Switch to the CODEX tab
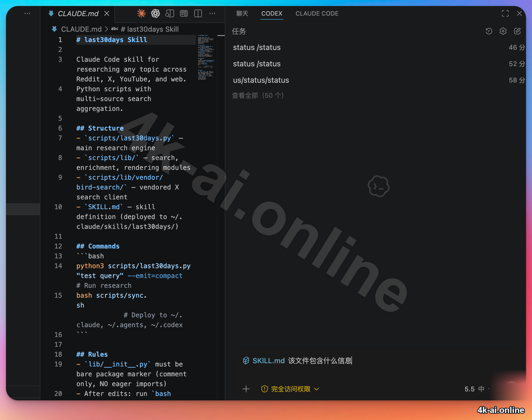This screenshot has width=532, height=420. click(272, 13)
